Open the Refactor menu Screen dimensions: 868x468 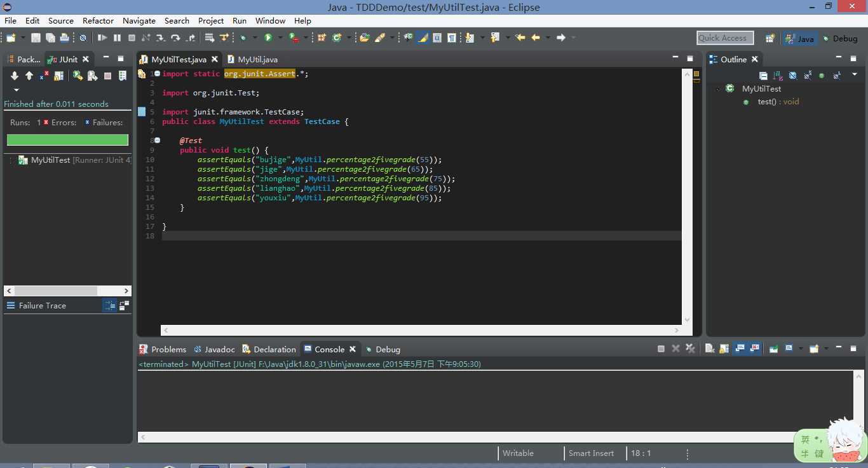click(98, 20)
